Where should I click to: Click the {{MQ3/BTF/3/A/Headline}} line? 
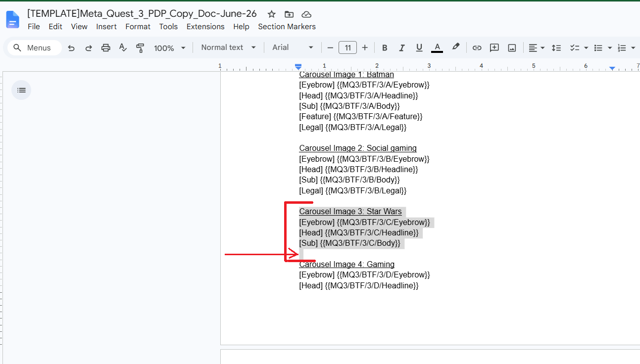358,95
